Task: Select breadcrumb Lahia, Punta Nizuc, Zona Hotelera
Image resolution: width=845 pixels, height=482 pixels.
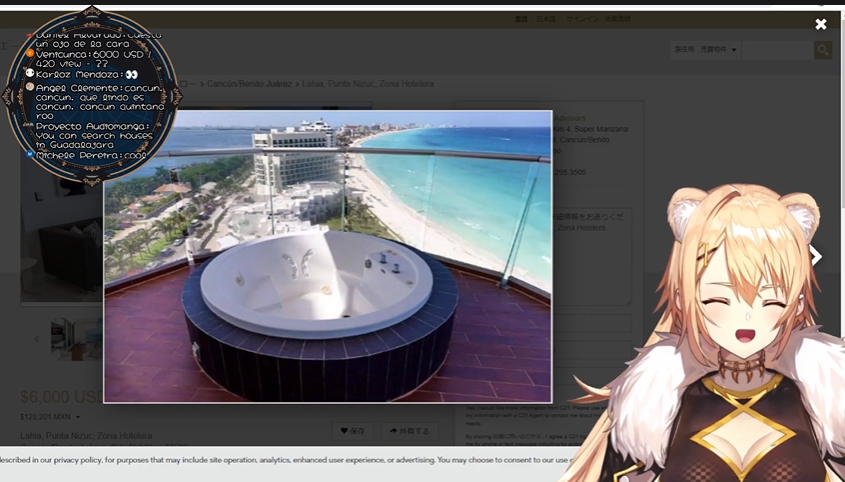Action: coord(368,84)
